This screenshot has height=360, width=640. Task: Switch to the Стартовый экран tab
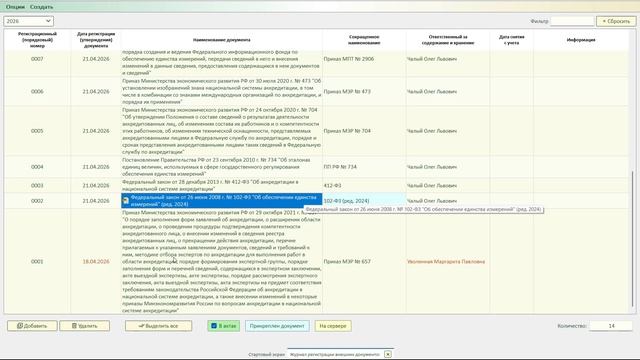coord(267,354)
